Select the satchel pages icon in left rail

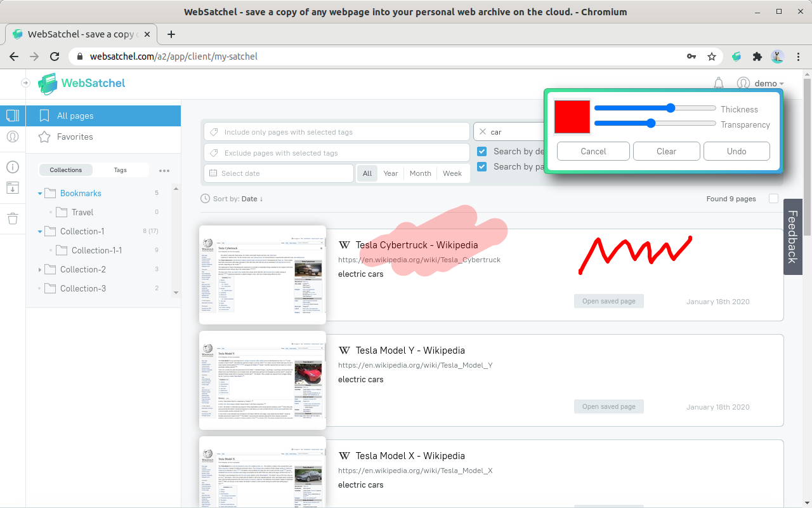13,116
